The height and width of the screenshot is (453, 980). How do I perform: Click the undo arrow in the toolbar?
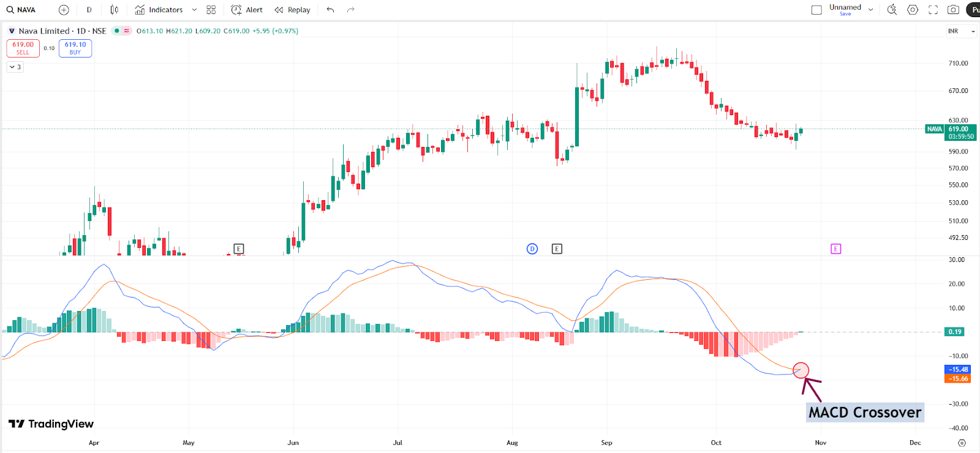pos(331,10)
